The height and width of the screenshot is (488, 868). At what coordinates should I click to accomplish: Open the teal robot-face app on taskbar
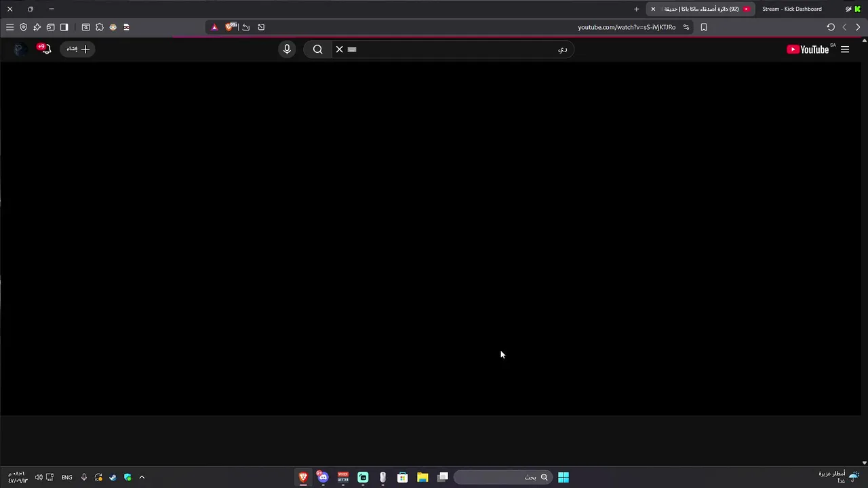tap(363, 477)
